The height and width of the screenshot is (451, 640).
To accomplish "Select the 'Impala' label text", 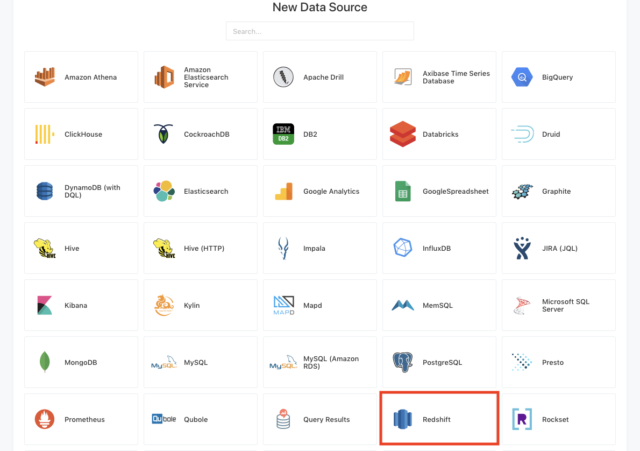I will pos(314,248).
